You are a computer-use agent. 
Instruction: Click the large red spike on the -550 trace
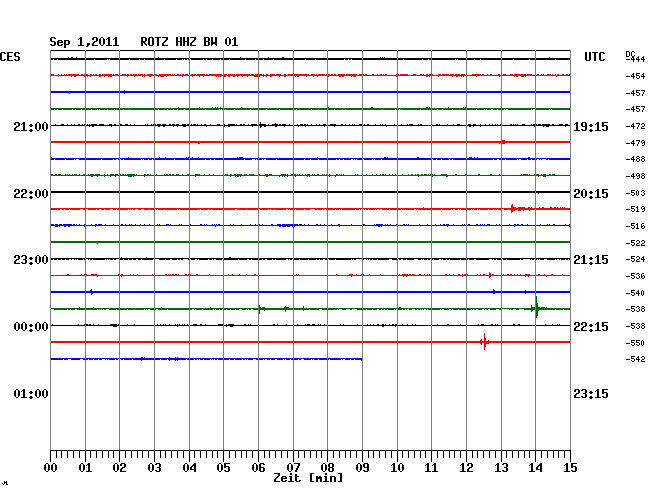point(484,342)
